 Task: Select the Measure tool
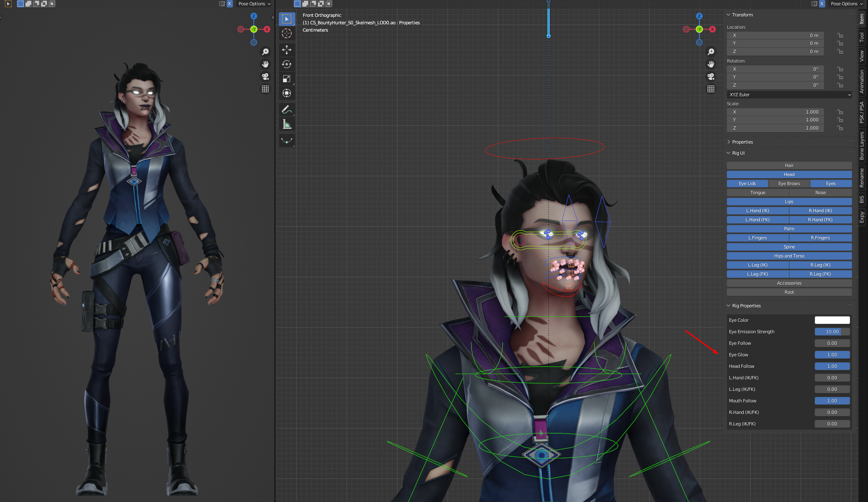(287, 124)
